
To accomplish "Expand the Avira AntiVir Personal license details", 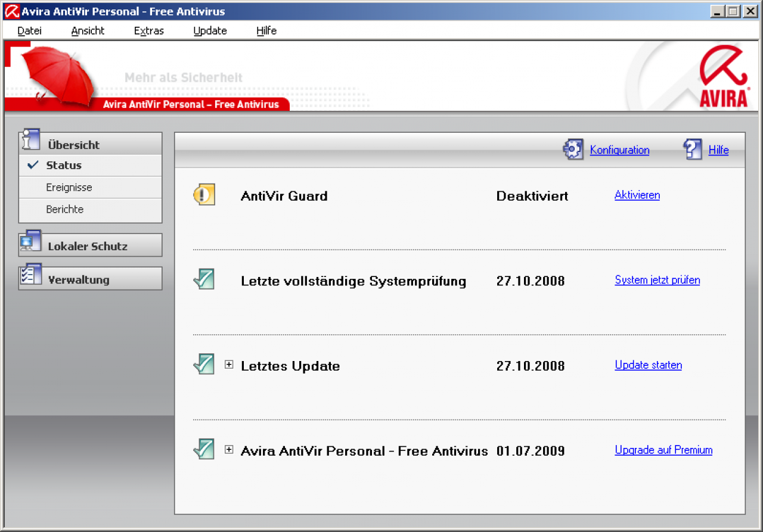I will pyautogui.click(x=229, y=450).
